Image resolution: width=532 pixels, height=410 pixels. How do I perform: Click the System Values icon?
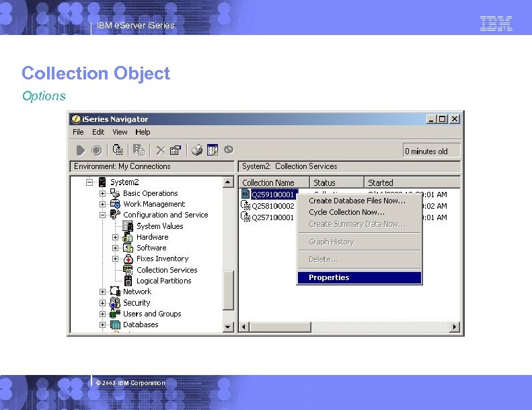[x=128, y=226]
